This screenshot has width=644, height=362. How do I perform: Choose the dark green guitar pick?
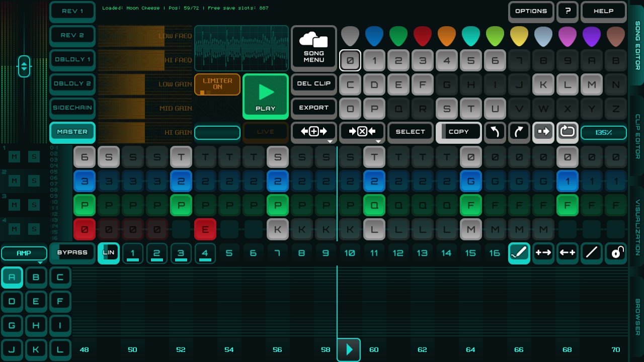click(x=398, y=37)
